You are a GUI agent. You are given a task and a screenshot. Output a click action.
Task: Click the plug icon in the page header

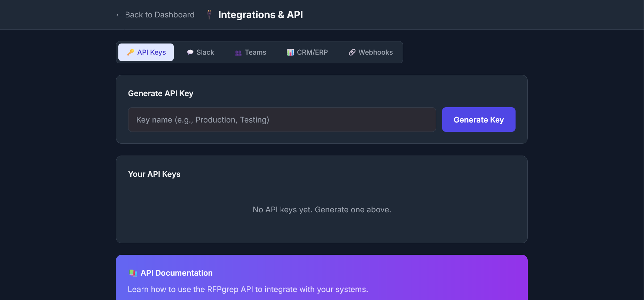209,15
